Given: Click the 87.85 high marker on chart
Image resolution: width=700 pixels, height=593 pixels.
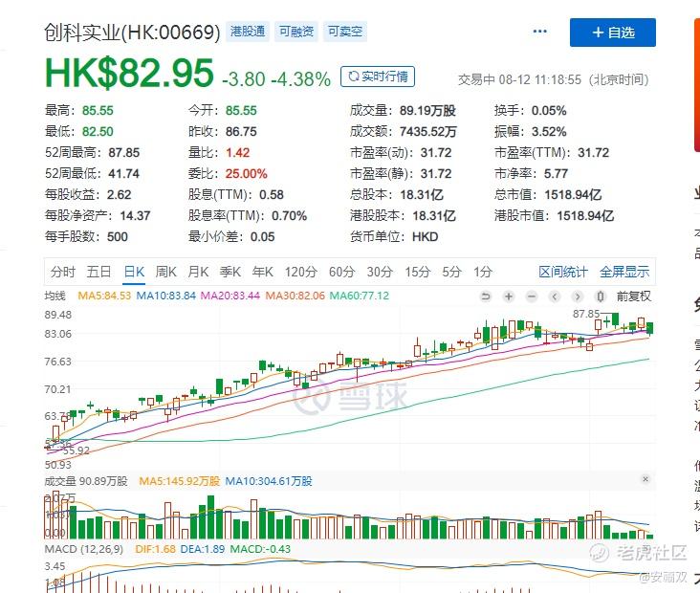Looking at the screenshot, I should 585,315.
